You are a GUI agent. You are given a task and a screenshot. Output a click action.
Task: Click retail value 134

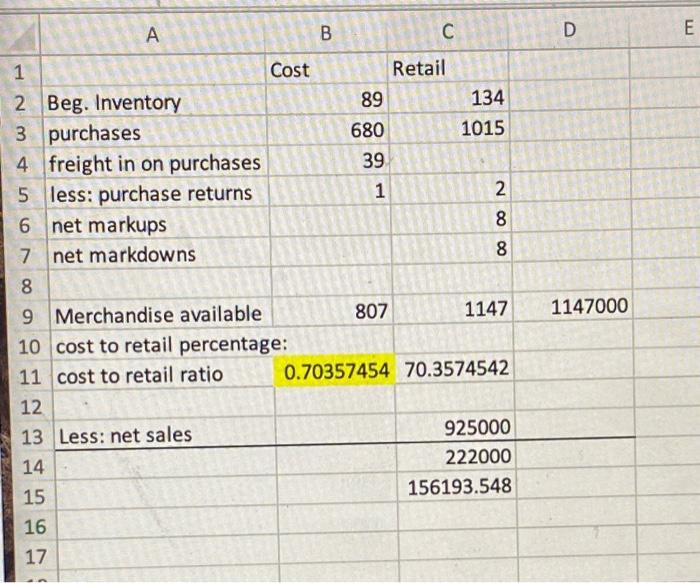coord(449,98)
